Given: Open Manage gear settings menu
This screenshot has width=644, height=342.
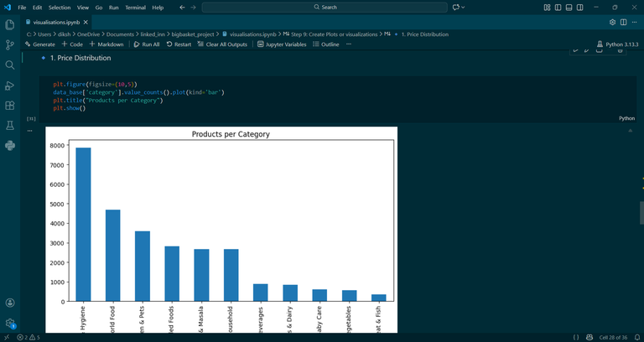Looking at the screenshot, I should tap(10, 323).
